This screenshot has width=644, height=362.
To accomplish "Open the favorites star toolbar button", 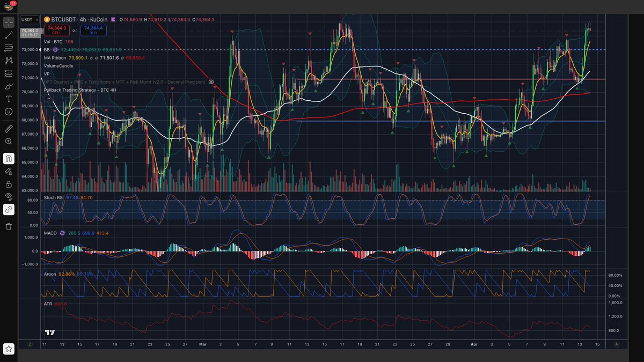I will click(x=9, y=349).
